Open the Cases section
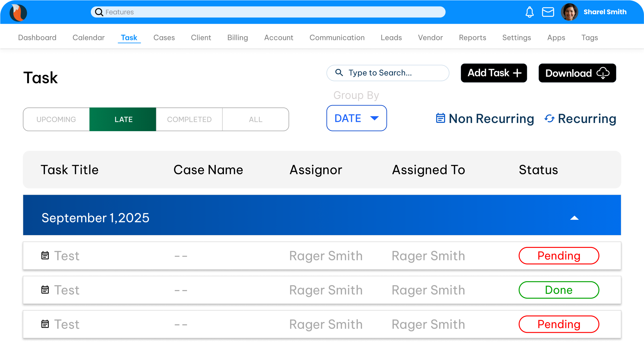This screenshot has height=355, width=644. click(x=164, y=37)
